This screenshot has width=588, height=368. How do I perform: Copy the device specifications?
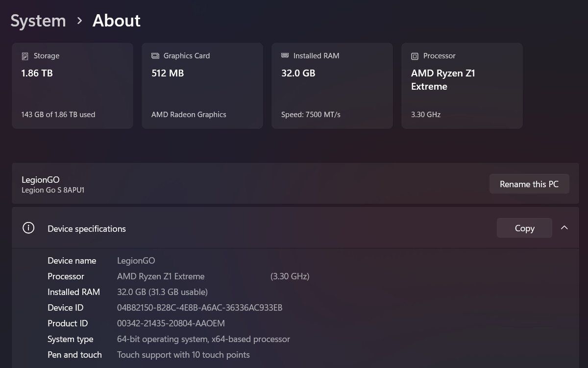pos(524,228)
